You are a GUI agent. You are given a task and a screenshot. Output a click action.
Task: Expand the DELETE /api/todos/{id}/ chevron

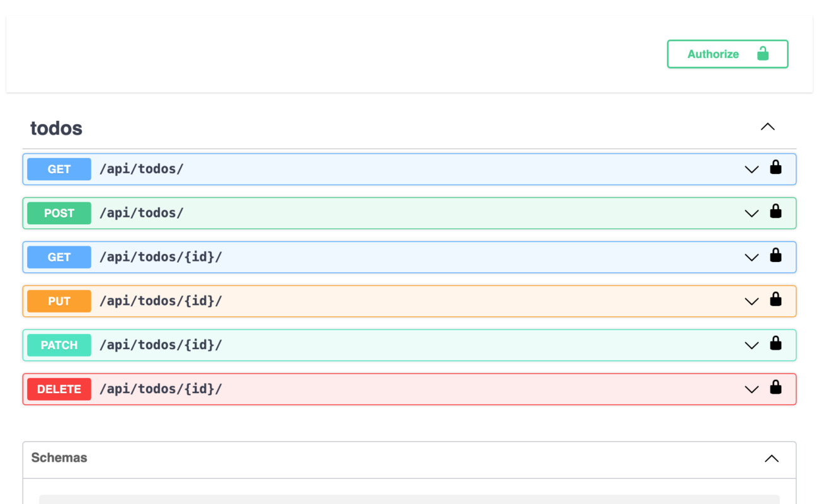[752, 390]
